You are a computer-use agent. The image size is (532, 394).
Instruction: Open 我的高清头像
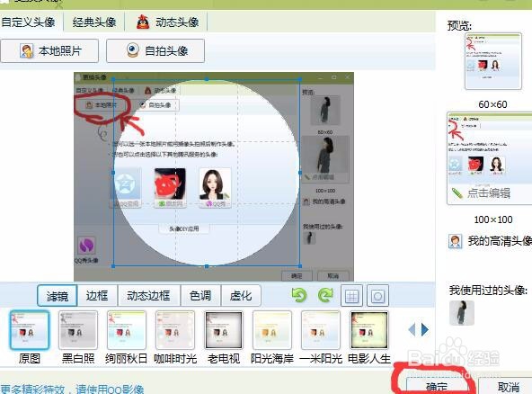coord(491,241)
